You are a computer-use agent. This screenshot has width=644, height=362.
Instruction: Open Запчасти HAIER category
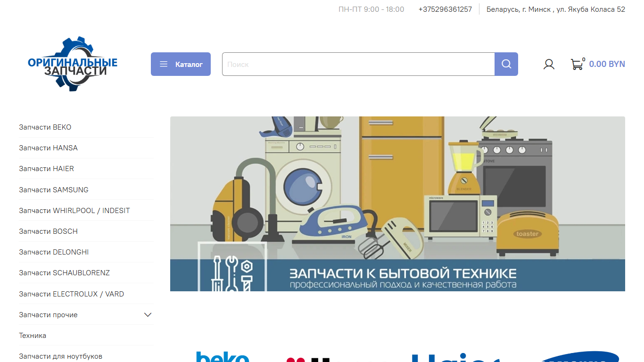[46, 169]
